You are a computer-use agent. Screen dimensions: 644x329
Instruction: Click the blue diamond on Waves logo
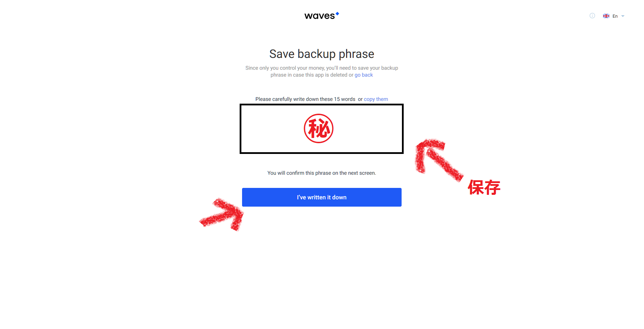[x=337, y=14]
